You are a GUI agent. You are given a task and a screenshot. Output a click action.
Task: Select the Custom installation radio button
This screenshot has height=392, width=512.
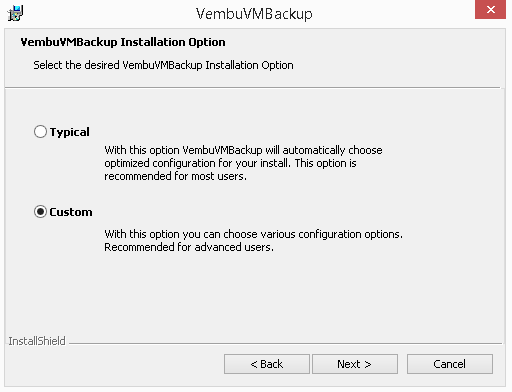coord(40,212)
